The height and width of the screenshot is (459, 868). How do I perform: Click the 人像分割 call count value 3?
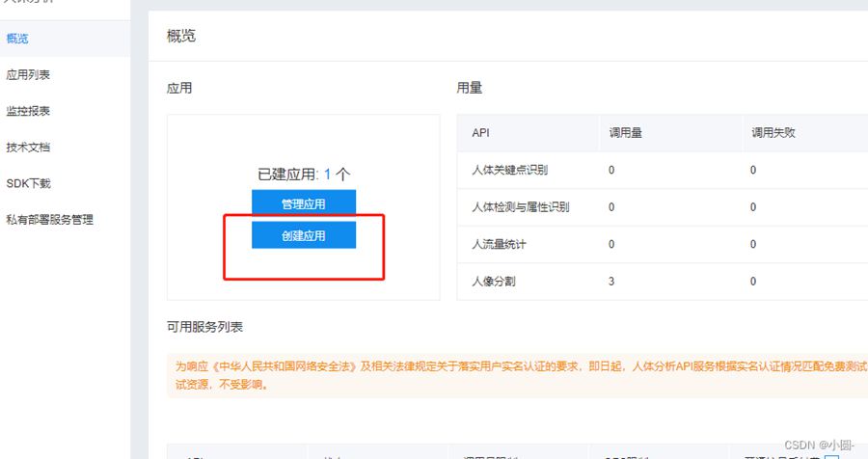click(611, 281)
